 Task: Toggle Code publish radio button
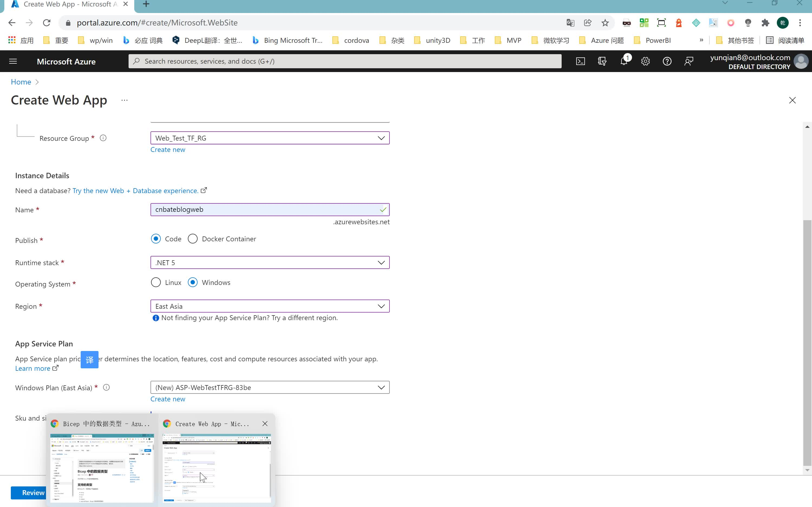[155, 238]
